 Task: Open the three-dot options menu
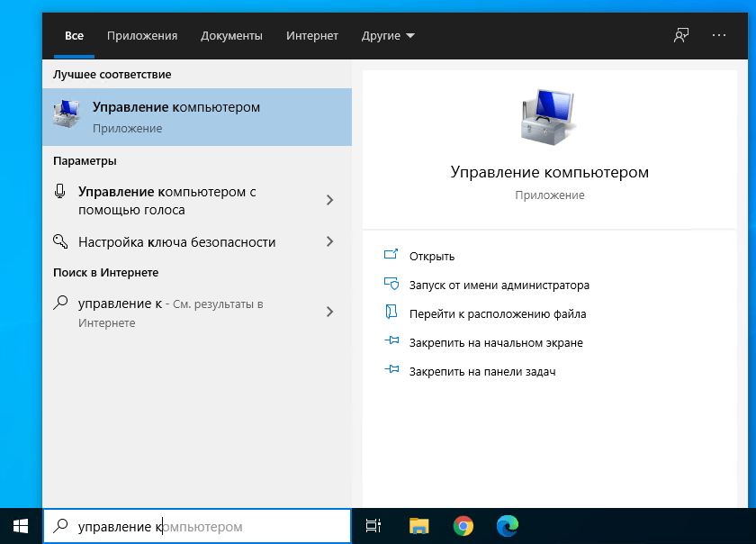pos(719,35)
